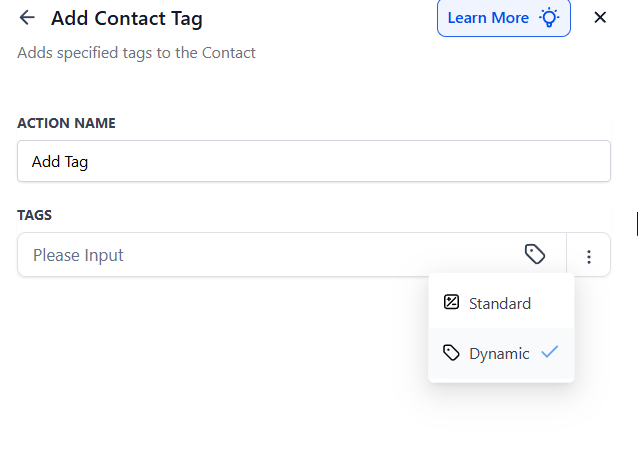
Task: Focus the Action Name input field
Action: [314, 161]
